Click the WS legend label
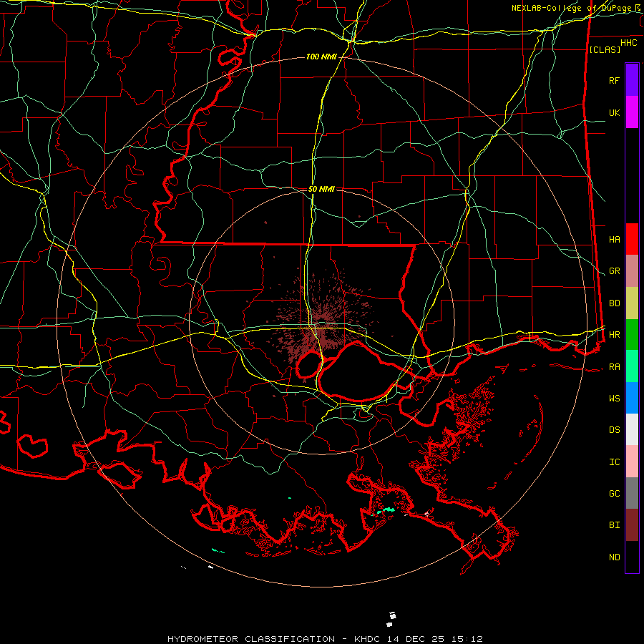Image resolution: width=644 pixels, height=644 pixels. coord(614,399)
